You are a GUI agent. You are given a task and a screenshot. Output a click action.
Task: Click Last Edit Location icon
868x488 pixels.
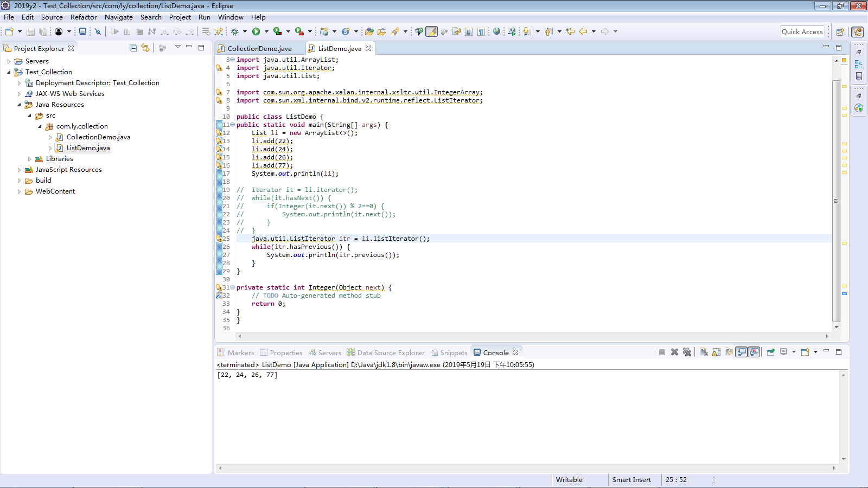570,31
